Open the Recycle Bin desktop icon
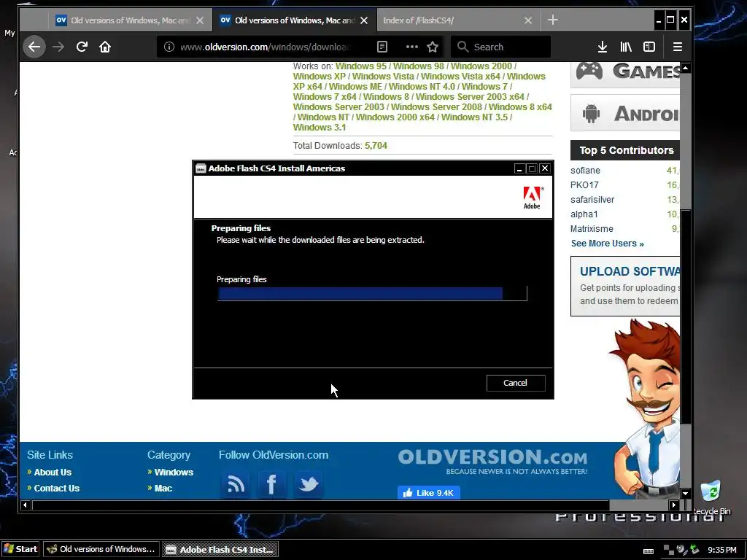The image size is (747, 560). point(711,497)
